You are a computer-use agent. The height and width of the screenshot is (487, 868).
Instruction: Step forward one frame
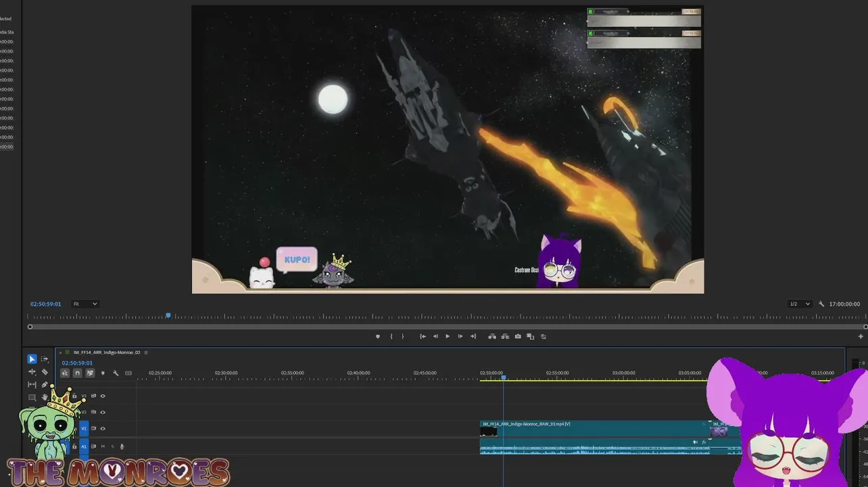pos(460,336)
